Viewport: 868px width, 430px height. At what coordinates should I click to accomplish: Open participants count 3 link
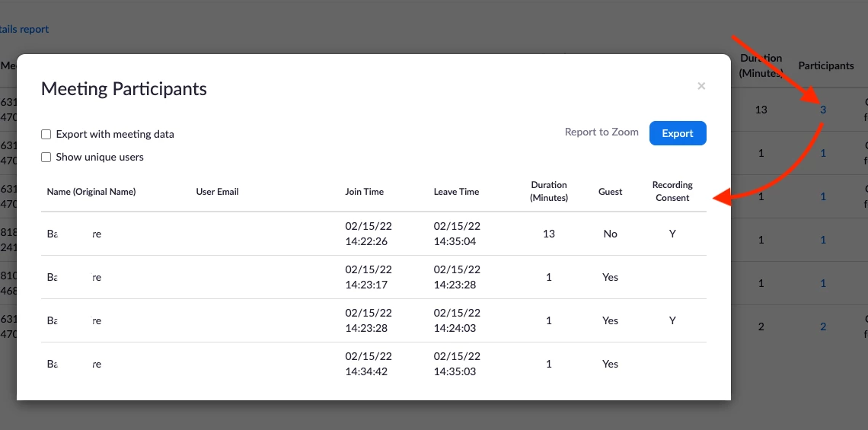pyautogui.click(x=823, y=110)
